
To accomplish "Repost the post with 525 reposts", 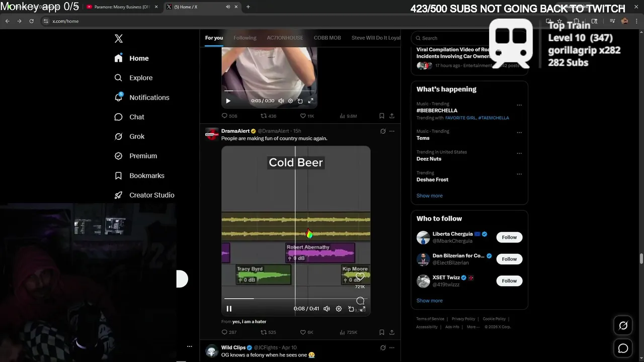I will click(268, 332).
